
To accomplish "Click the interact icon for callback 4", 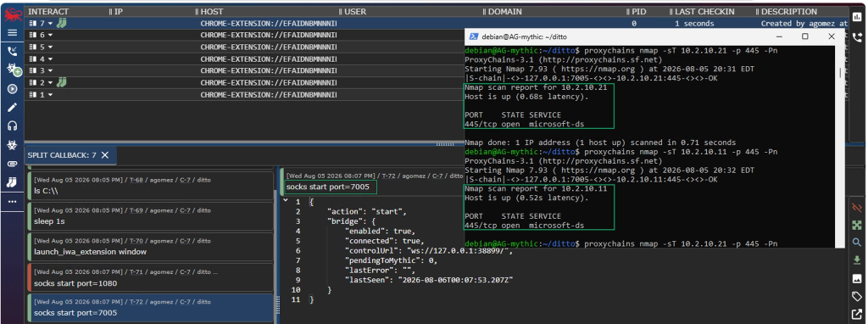I will 33,59.
